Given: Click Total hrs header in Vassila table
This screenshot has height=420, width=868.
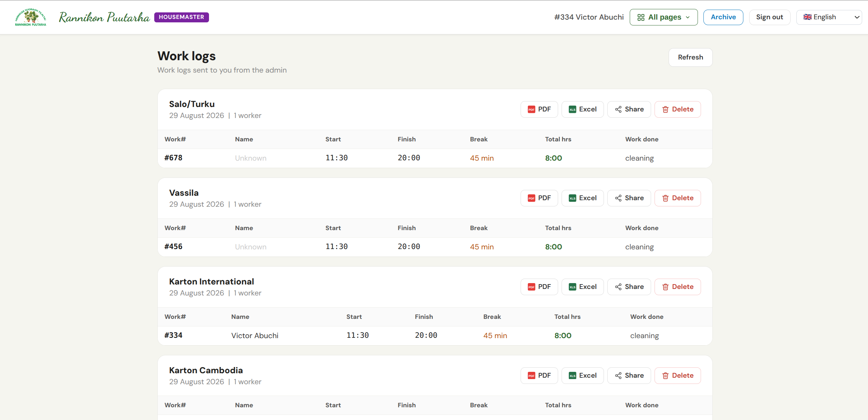Looking at the screenshot, I should 558,228.
